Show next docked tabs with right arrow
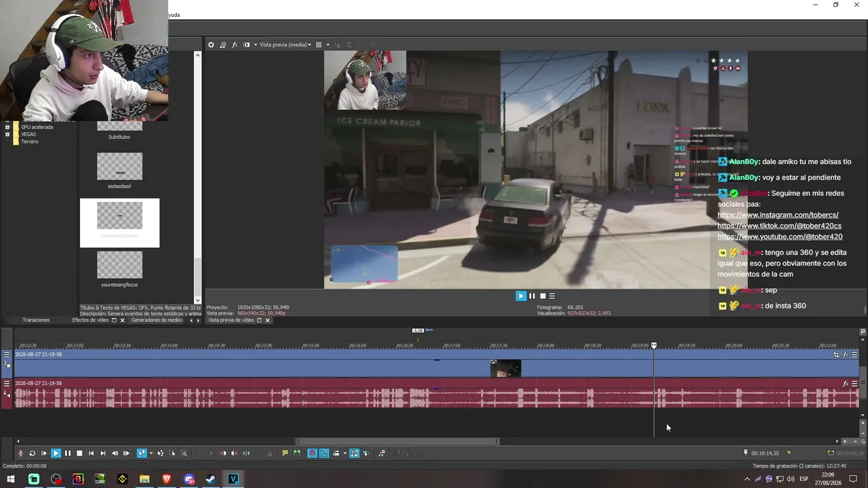 click(198, 320)
